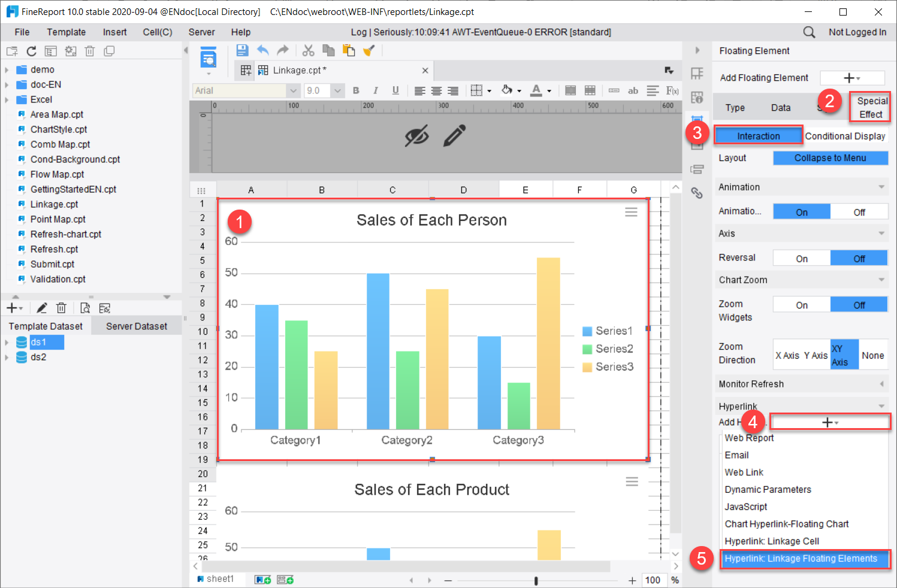The height and width of the screenshot is (588, 897).
Task: Expand the ds2 dataset node
Action: click(7, 357)
